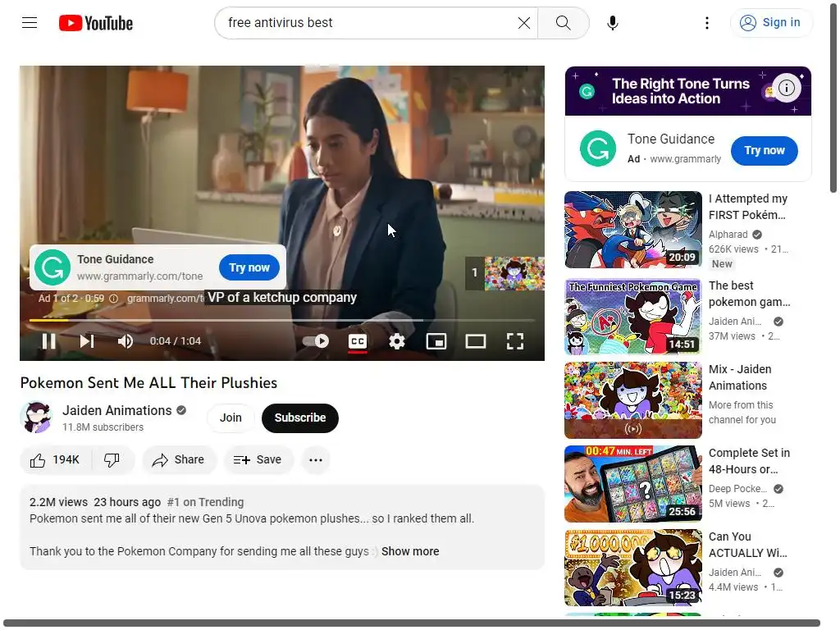Click the magnifier search button

563,22
